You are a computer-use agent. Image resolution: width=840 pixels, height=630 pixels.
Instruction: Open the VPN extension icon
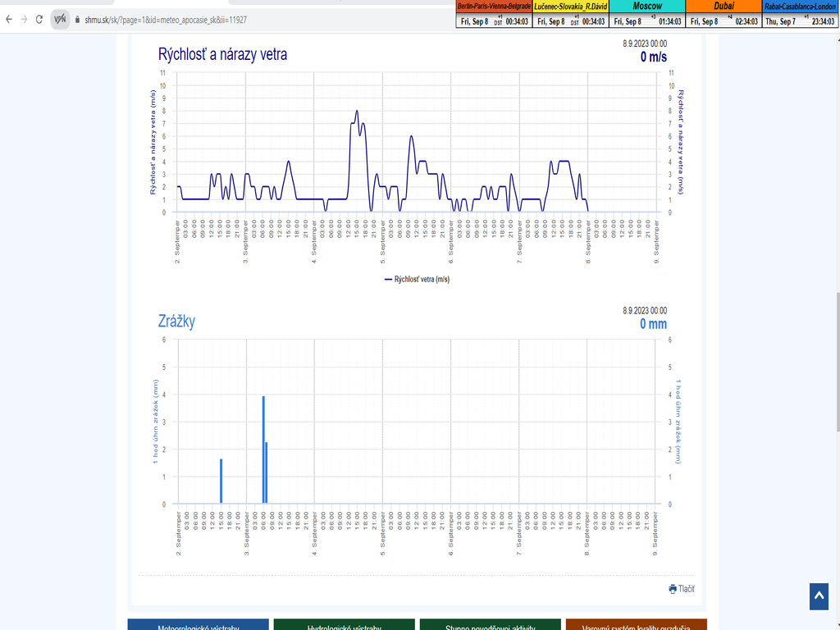point(60,19)
